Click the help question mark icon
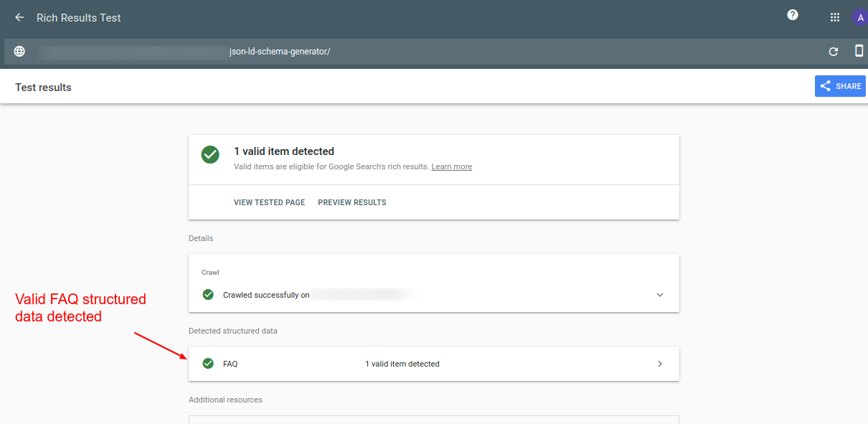Image resolution: width=868 pixels, height=424 pixels. [792, 14]
